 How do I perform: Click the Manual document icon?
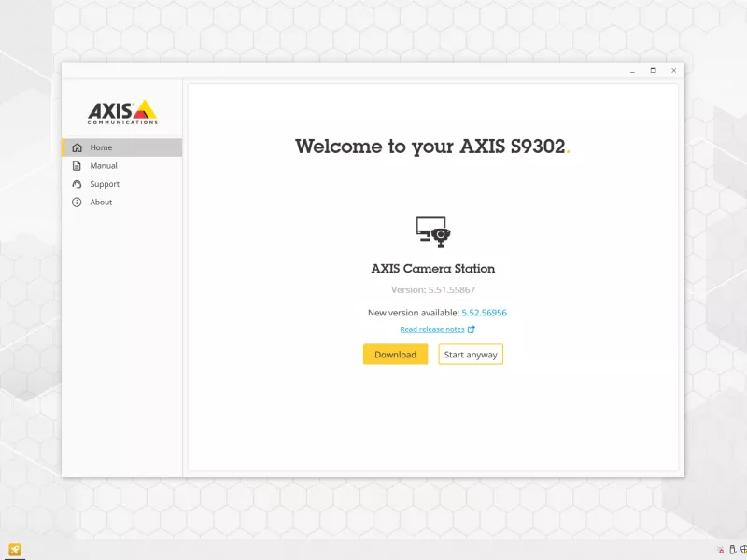pos(77,166)
